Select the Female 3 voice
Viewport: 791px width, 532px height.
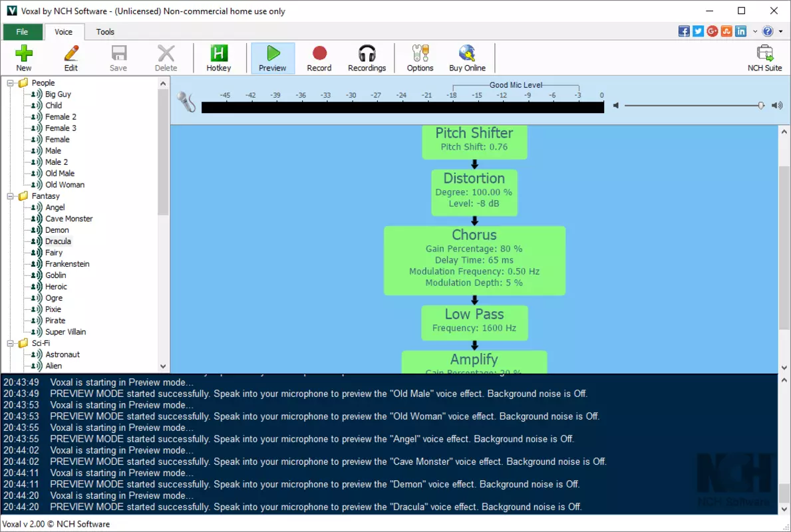click(61, 128)
